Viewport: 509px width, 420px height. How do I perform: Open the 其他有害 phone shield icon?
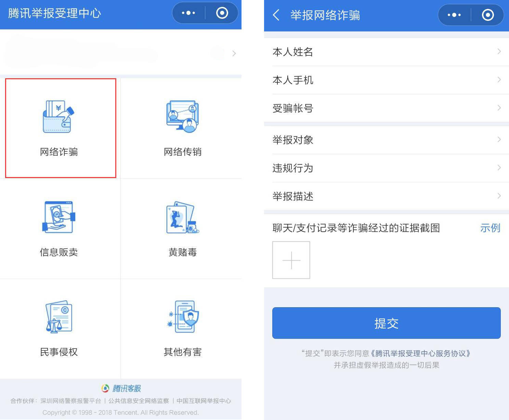tap(182, 316)
